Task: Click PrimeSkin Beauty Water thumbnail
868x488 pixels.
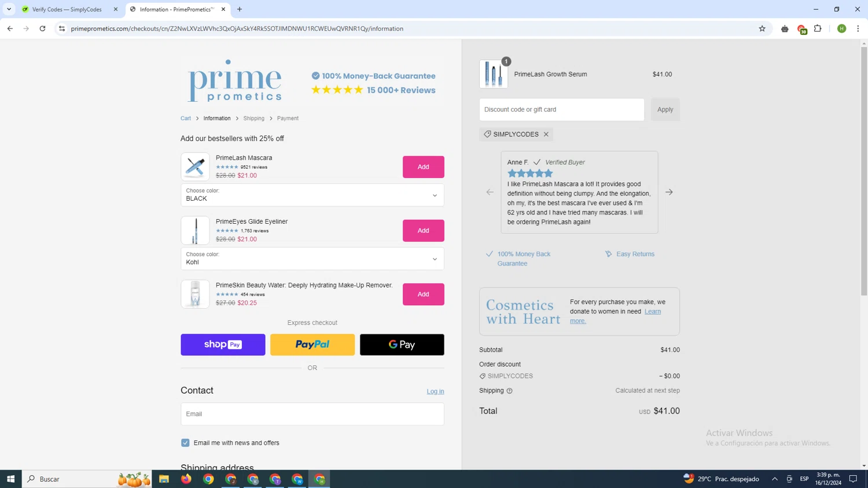Action: click(x=195, y=294)
